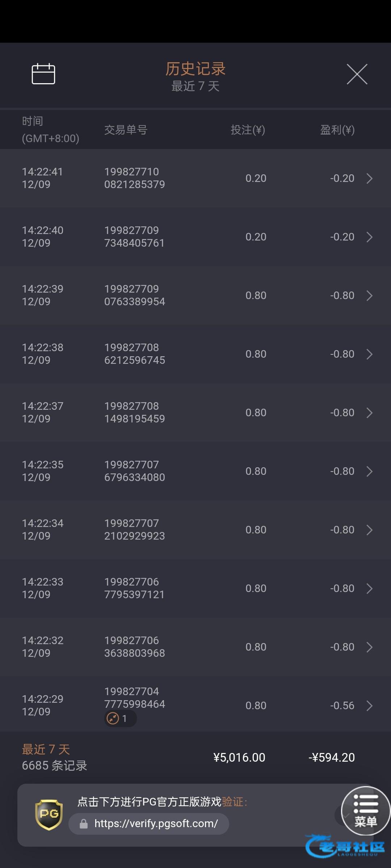
Task: Expand details of the 14:22:41 record
Action: pyautogui.click(x=369, y=178)
